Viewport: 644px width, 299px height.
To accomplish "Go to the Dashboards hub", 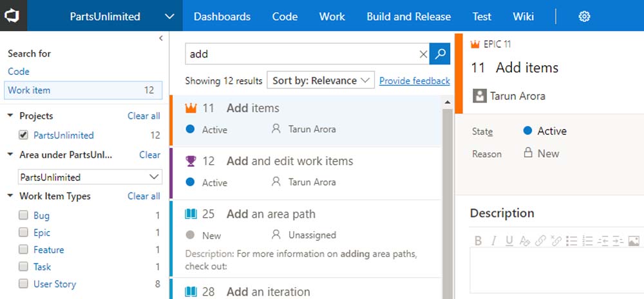I will coord(222,16).
